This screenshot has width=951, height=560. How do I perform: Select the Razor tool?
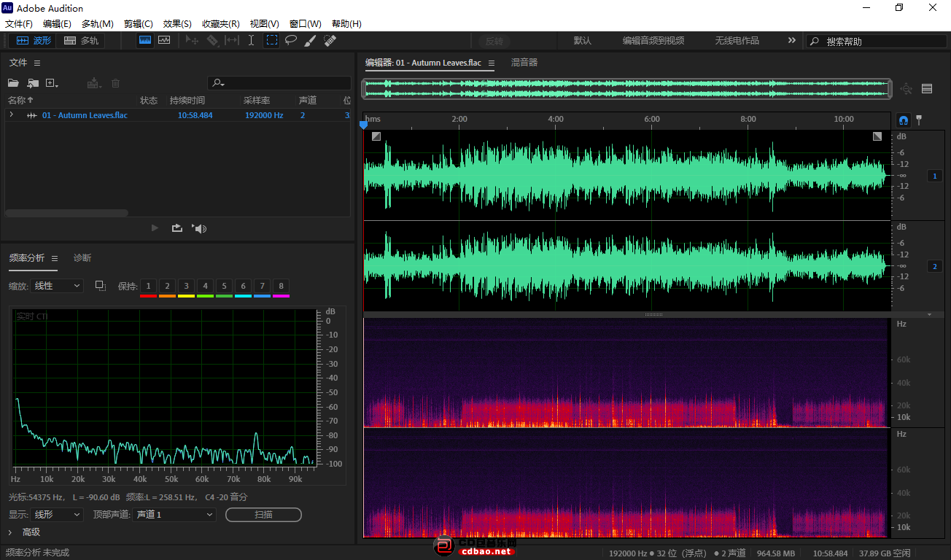point(212,41)
